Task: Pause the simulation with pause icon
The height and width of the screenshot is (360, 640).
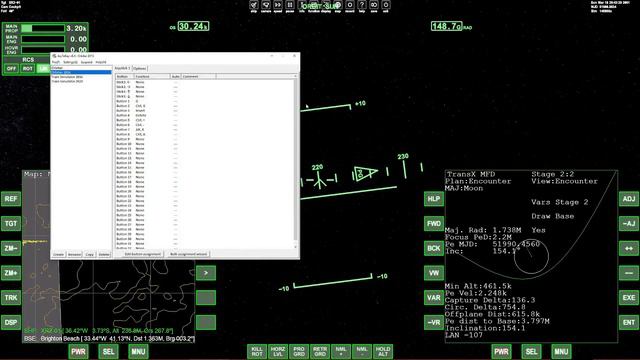Action: pos(290,5)
